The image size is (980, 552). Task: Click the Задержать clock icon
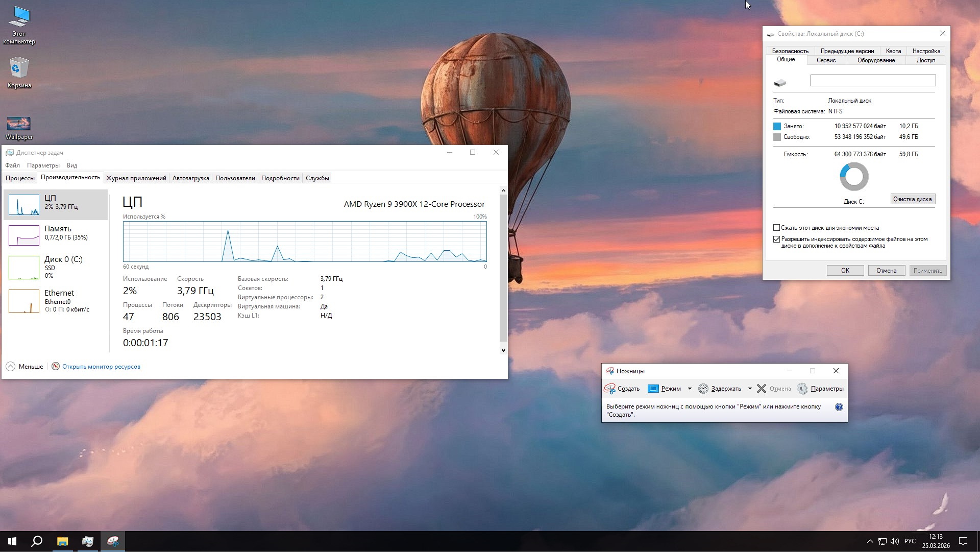(703, 389)
